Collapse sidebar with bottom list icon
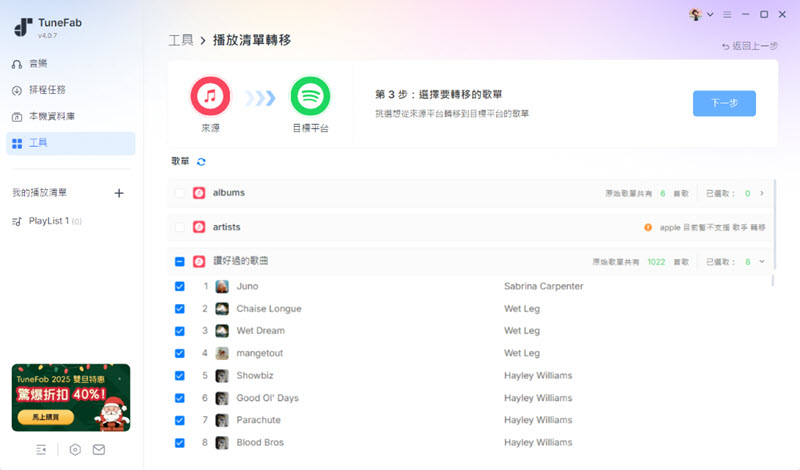Viewport: 800px width, 470px height. [x=41, y=450]
